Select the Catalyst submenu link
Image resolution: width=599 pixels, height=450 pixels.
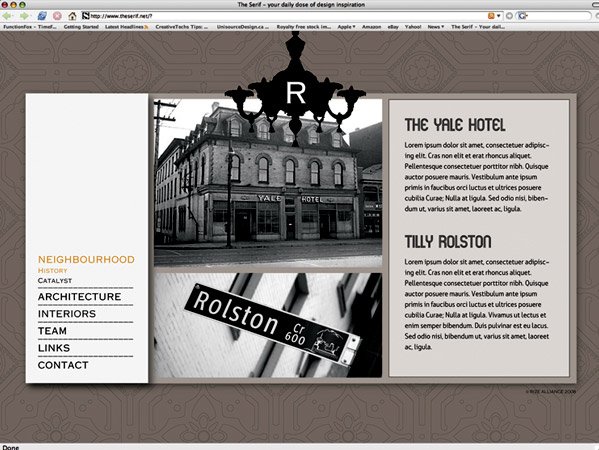pyautogui.click(x=55, y=281)
